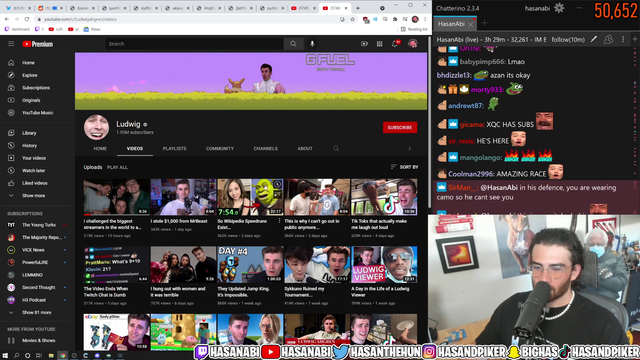Open Explore in the sidebar
Image resolution: width=640 pixels, height=360 pixels.
tap(29, 76)
